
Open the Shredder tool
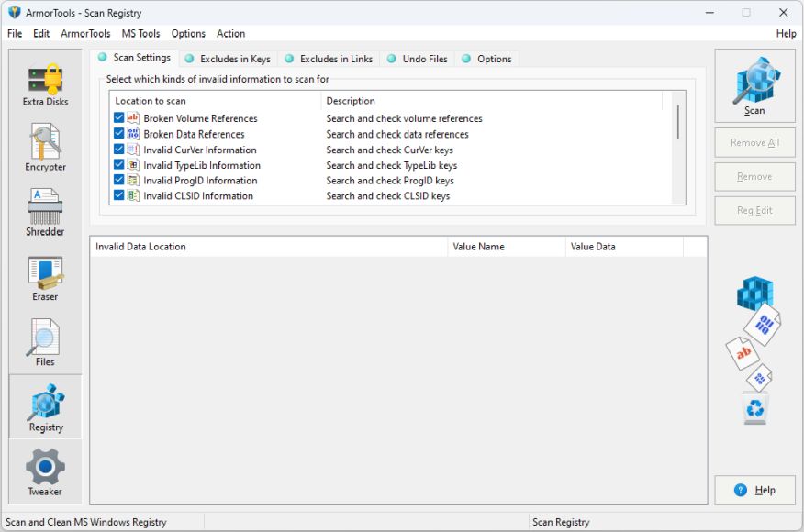click(x=45, y=213)
